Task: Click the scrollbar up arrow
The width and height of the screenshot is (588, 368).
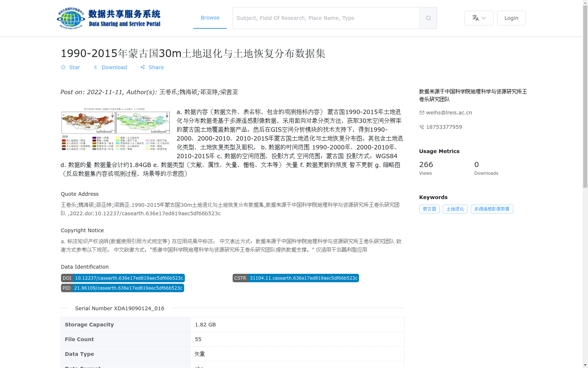Action: 585,3
